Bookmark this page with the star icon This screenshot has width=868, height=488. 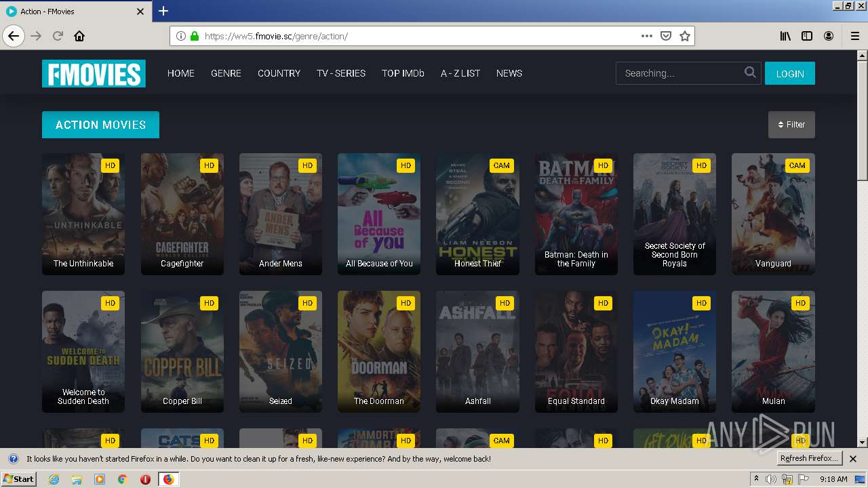685,36
